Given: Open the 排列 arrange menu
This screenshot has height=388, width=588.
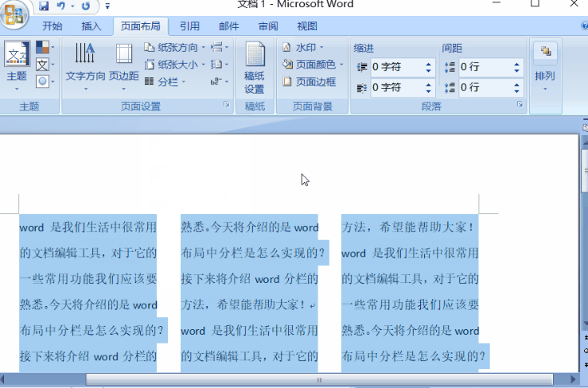Looking at the screenshot, I should pyautogui.click(x=545, y=68).
